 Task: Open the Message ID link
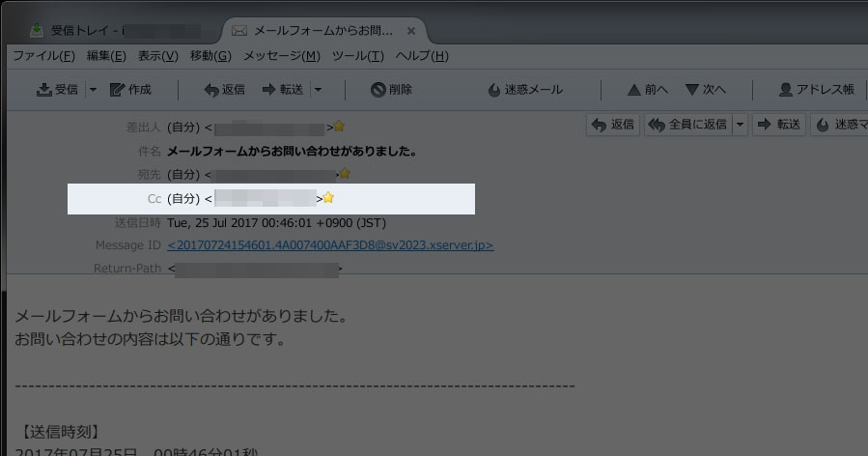point(330,244)
